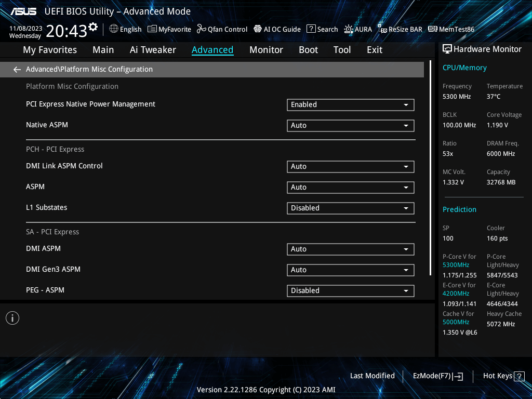Click Advanced\Platform Misc Configuration breadcrumb text
532x399 pixels.
[89, 69]
